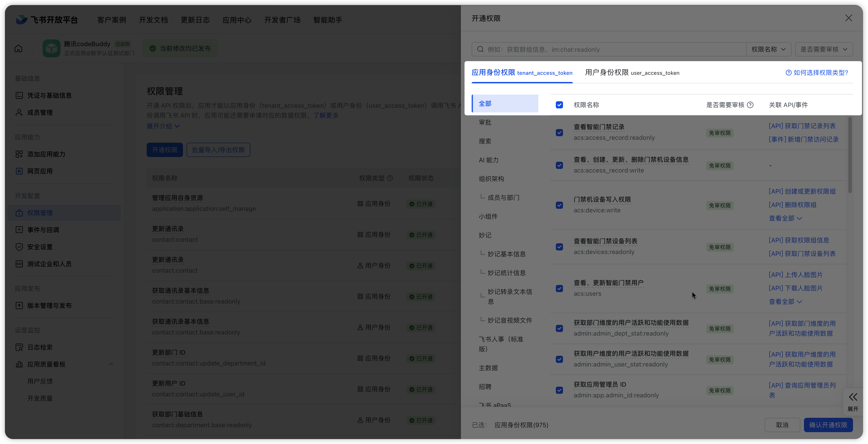The image size is (868, 444).
Task: Click the search magnifier icon
Action: pyautogui.click(x=481, y=50)
